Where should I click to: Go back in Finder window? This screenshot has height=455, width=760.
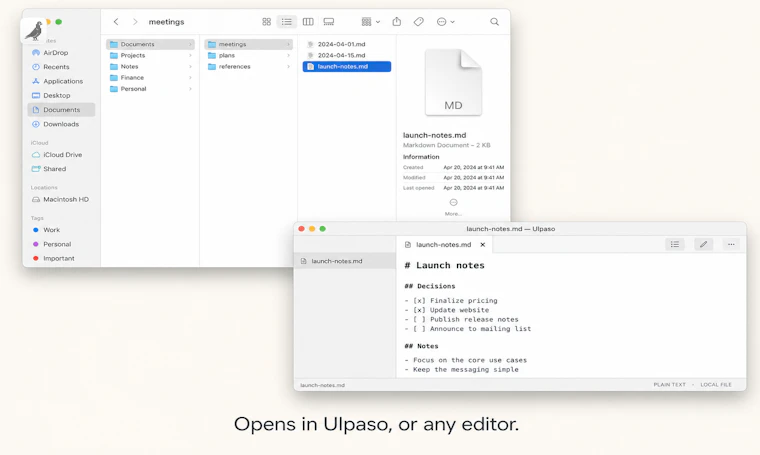coord(116,22)
